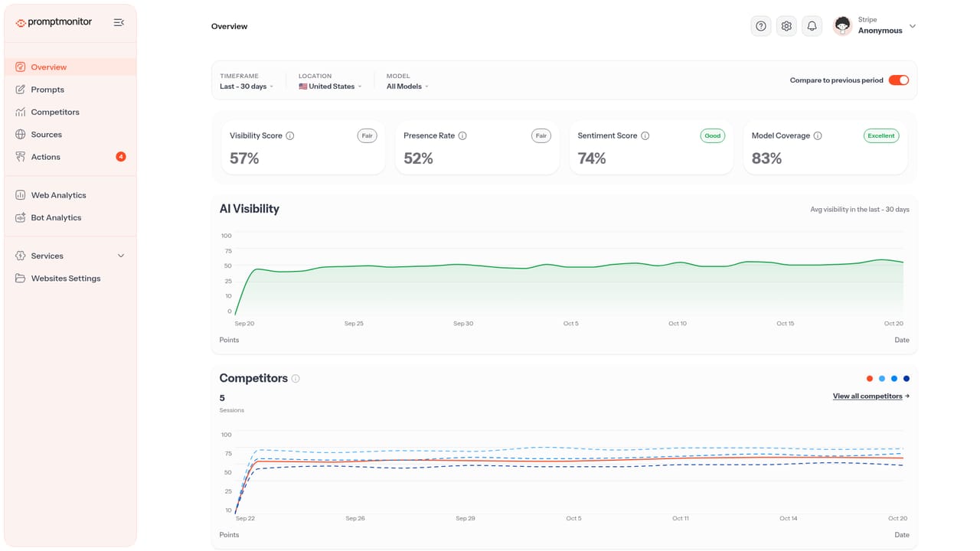Click the medium blue competitor legend dot
This screenshot has width=980, height=551.
(x=894, y=379)
